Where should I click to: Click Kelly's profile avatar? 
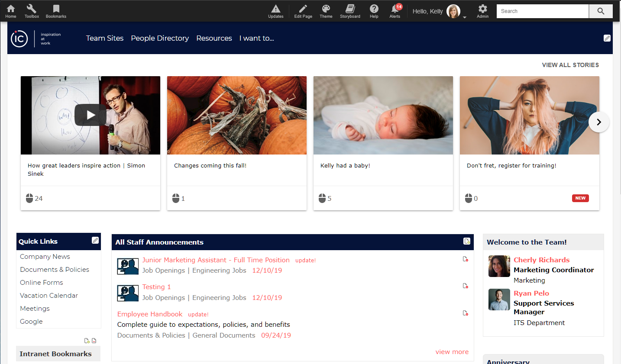[x=453, y=11]
